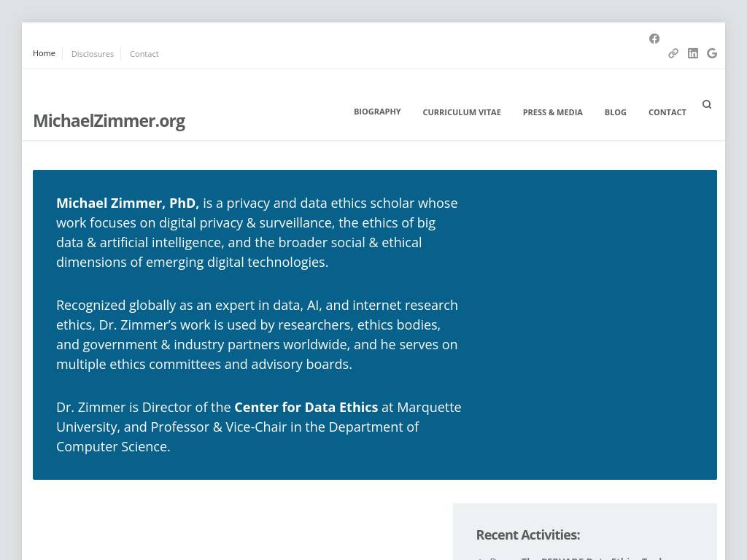Open the CURRICULUM VITAE navigation item
Viewport: 747px width, 560px height.
pyautogui.click(x=462, y=112)
